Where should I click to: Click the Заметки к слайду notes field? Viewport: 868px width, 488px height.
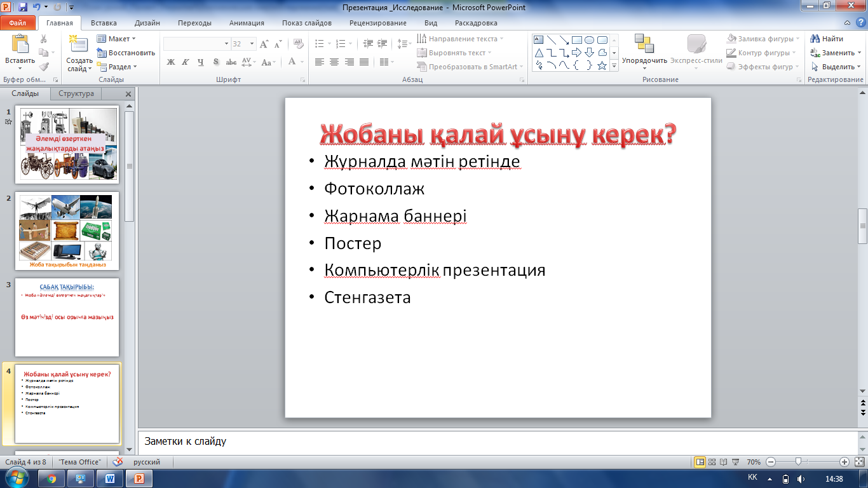tap(498, 441)
